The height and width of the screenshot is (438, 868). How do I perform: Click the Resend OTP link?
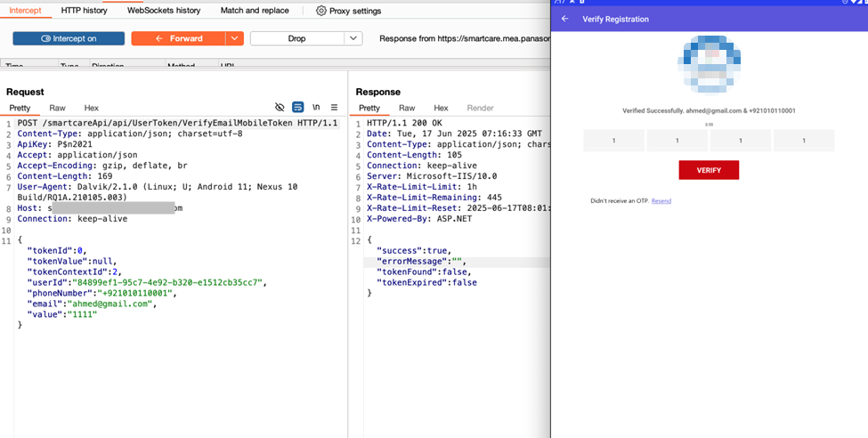click(x=661, y=201)
